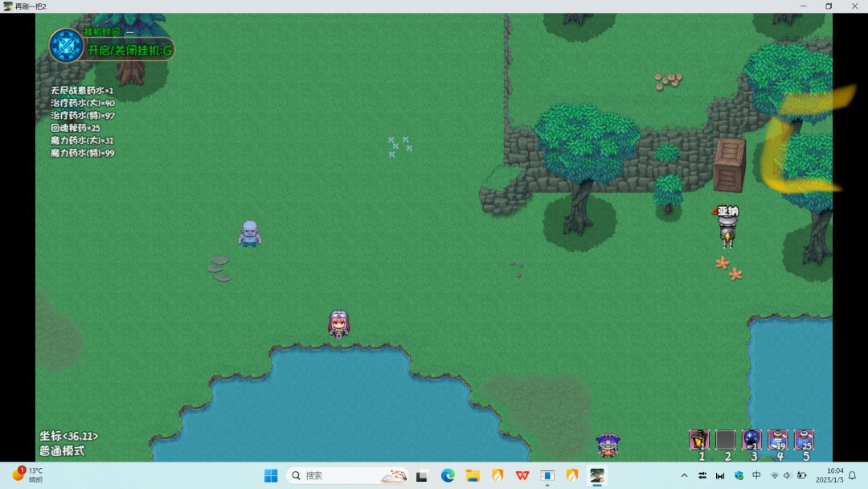Click the battery status tray icon
This screenshot has width=868, height=489.
(801, 475)
